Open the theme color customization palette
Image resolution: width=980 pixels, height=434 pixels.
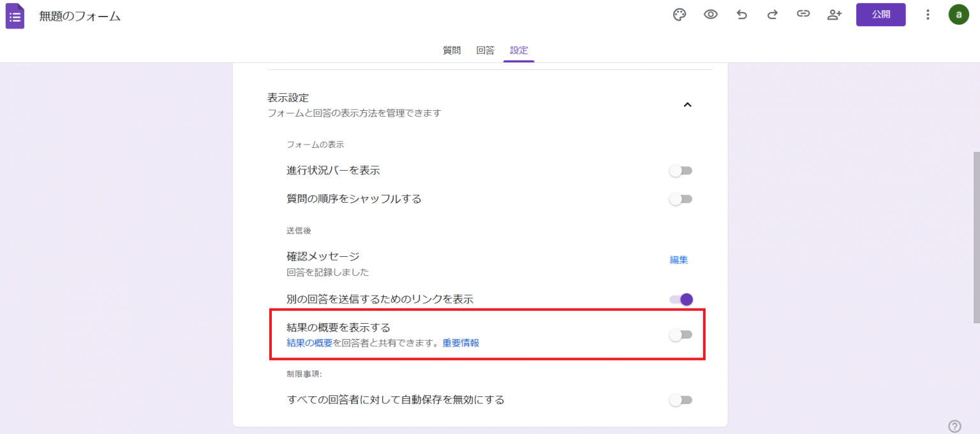679,14
